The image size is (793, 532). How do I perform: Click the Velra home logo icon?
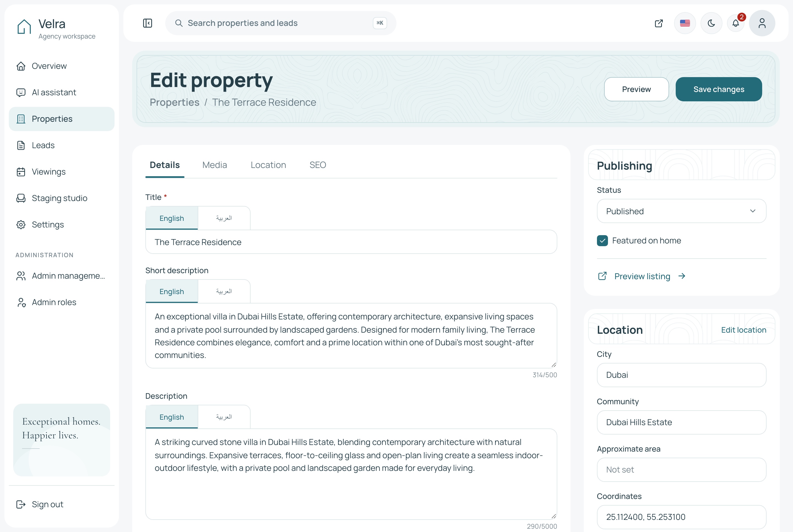pyautogui.click(x=24, y=27)
